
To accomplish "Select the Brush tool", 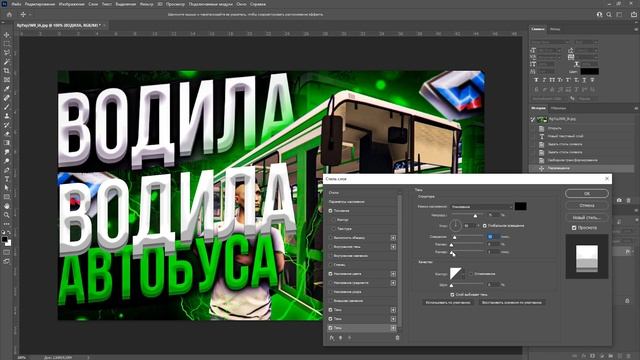I will (7, 107).
